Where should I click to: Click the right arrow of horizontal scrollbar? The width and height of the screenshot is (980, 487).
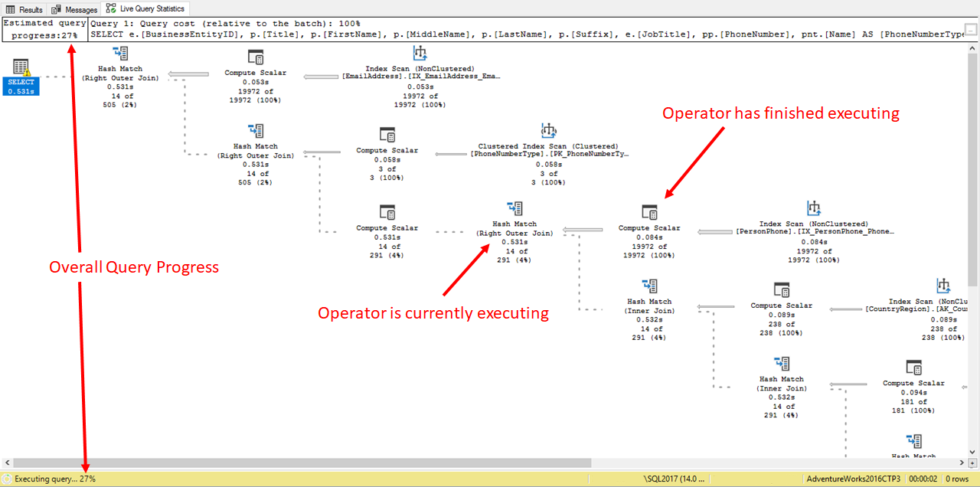pos(960,462)
